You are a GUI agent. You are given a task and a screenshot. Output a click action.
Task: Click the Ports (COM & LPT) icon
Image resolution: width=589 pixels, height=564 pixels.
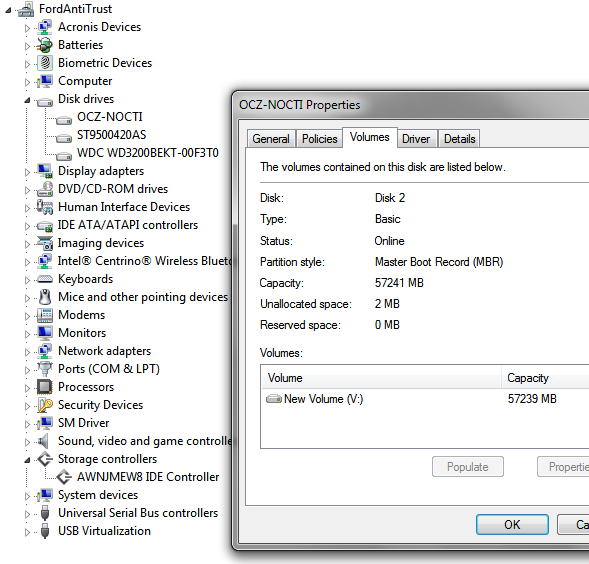click(45, 369)
